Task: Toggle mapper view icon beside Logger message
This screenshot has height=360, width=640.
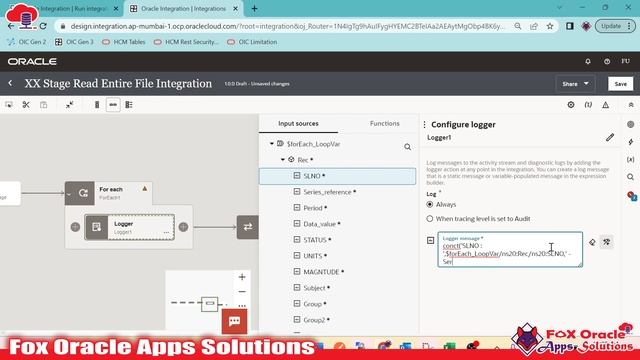Action: 430,240
